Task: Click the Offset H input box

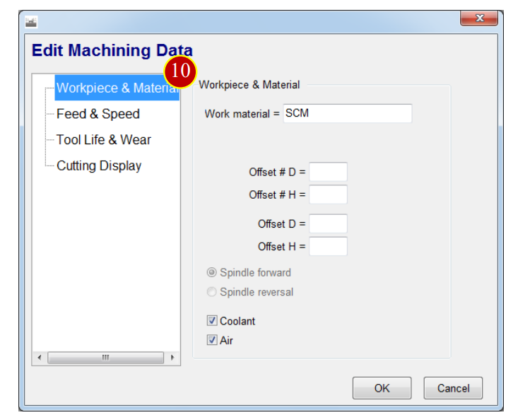Action: [328, 246]
